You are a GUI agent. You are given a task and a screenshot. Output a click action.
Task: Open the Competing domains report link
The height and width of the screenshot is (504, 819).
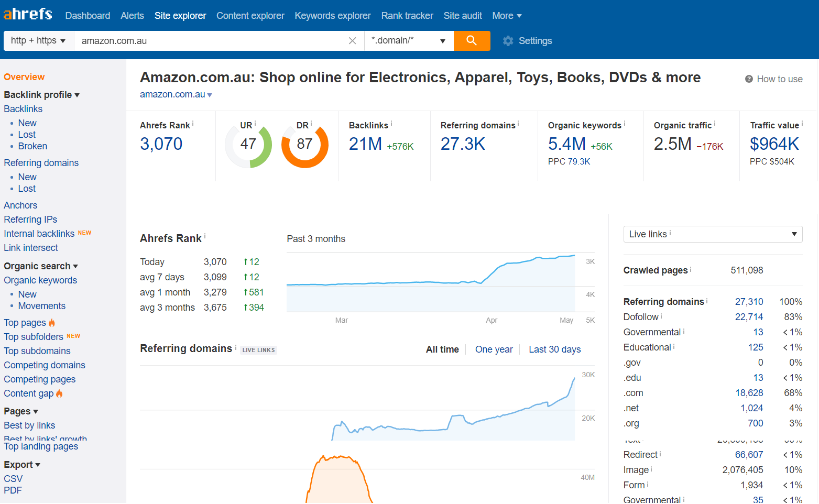tap(45, 365)
